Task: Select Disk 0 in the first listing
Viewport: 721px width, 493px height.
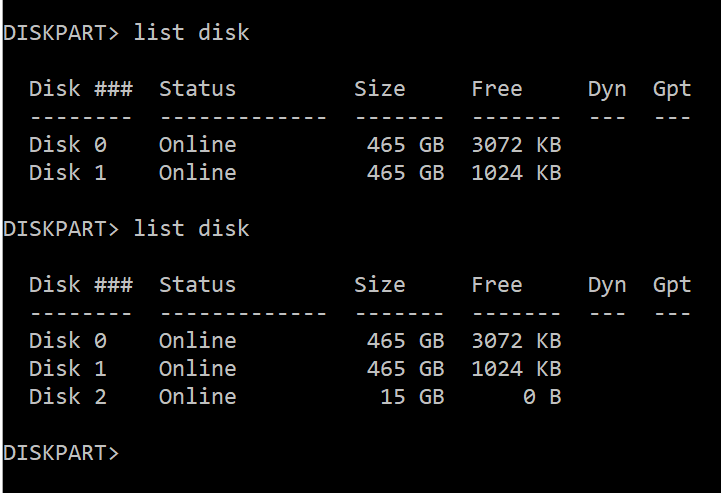Action: pos(67,145)
